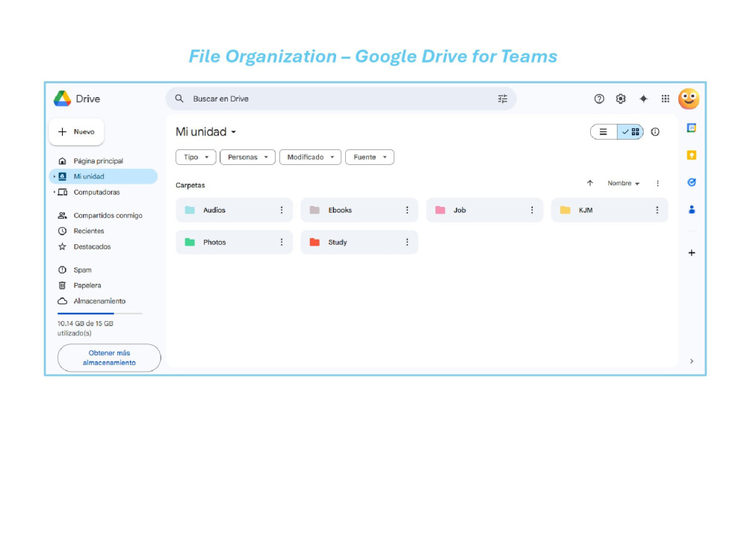Open Google Tasks side panel icon
The height and width of the screenshot is (560, 747).
click(691, 182)
